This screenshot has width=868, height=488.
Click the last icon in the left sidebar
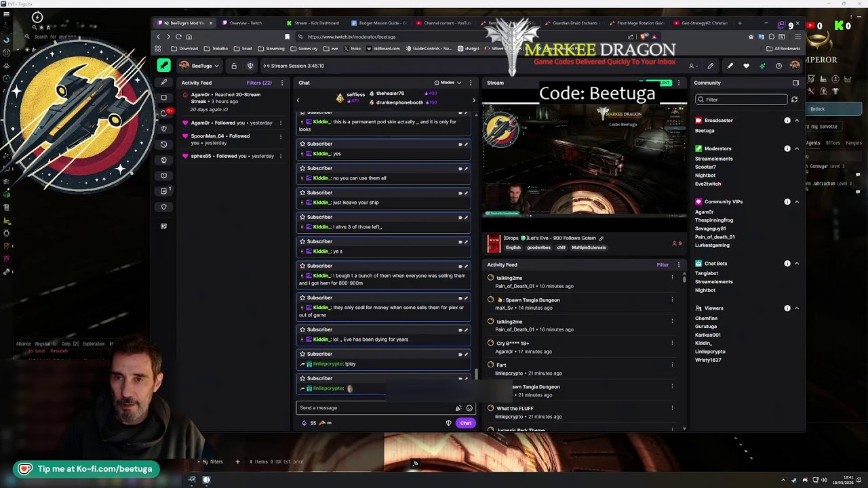pos(163,226)
